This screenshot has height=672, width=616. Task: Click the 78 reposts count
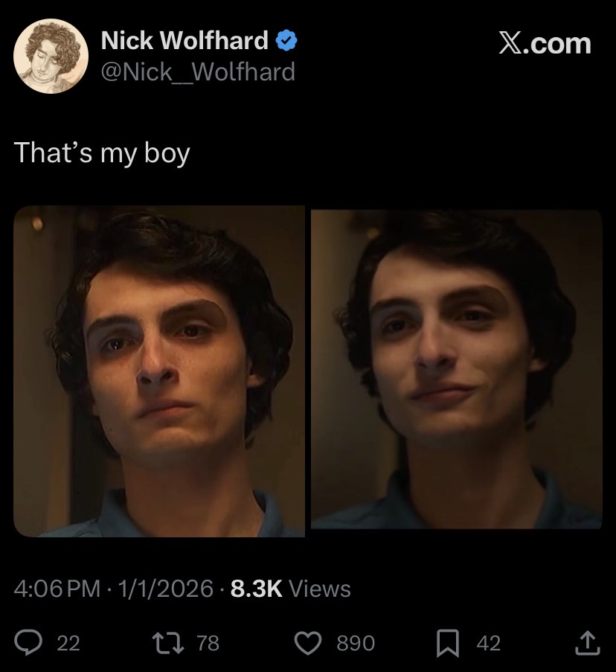208,643
